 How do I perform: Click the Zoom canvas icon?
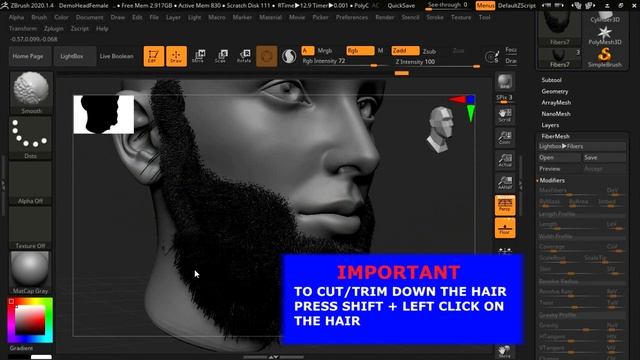(x=505, y=138)
